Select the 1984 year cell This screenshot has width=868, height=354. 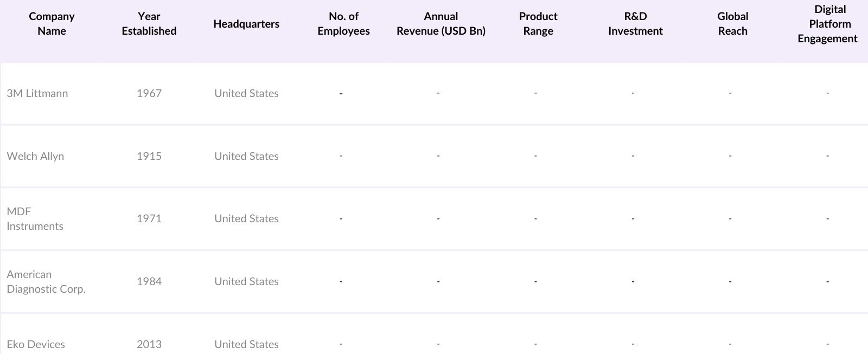pos(149,281)
